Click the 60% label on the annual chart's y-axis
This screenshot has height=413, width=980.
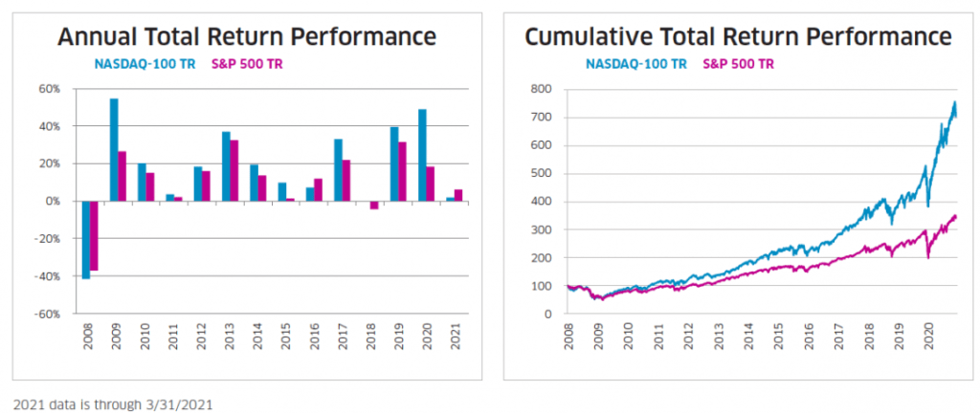(x=48, y=89)
